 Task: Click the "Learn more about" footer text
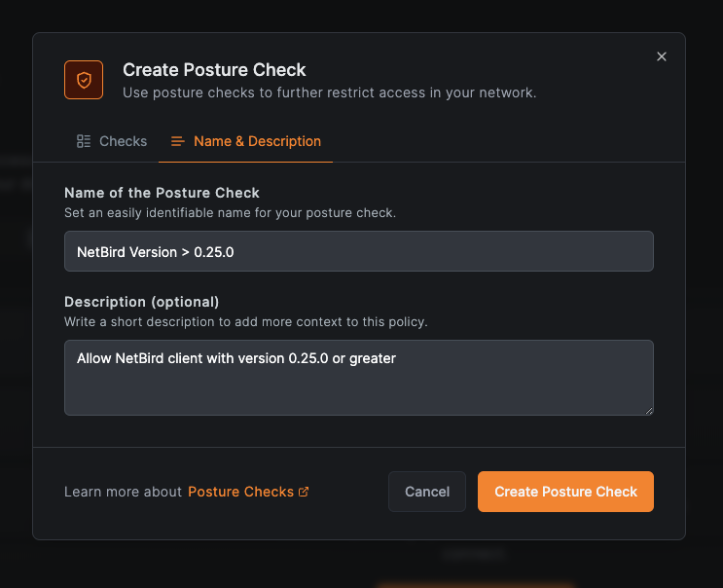click(123, 492)
